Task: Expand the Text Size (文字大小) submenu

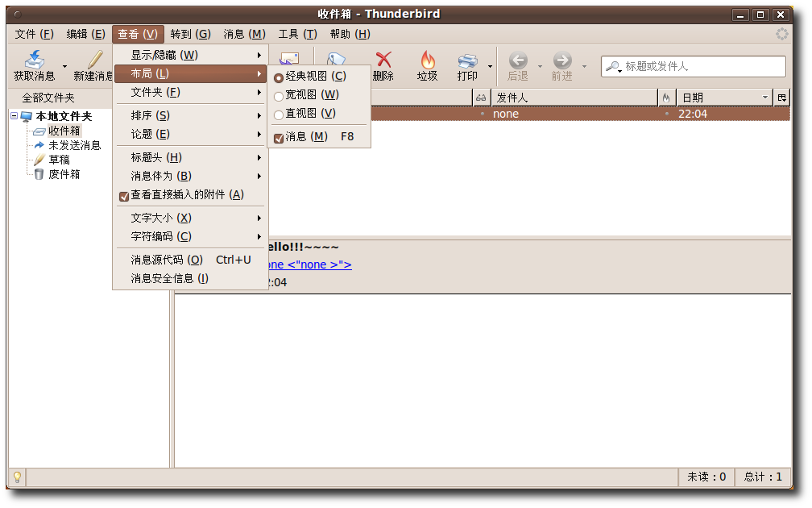Action: (190, 219)
